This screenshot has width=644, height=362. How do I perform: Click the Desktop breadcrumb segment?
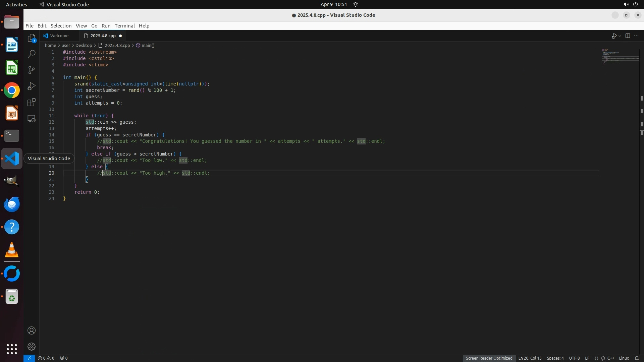point(84,45)
